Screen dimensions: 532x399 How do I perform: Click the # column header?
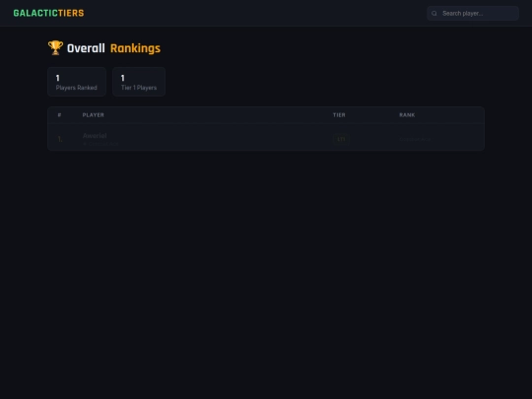click(x=59, y=115)
